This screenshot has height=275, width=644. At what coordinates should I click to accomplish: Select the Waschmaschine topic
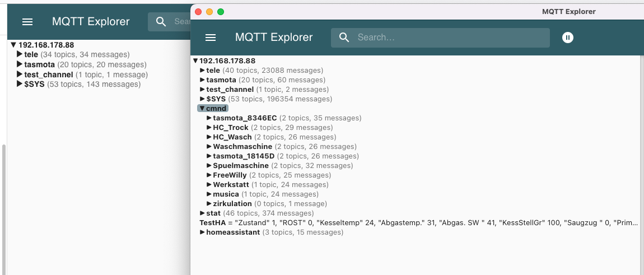coord(242,147)
